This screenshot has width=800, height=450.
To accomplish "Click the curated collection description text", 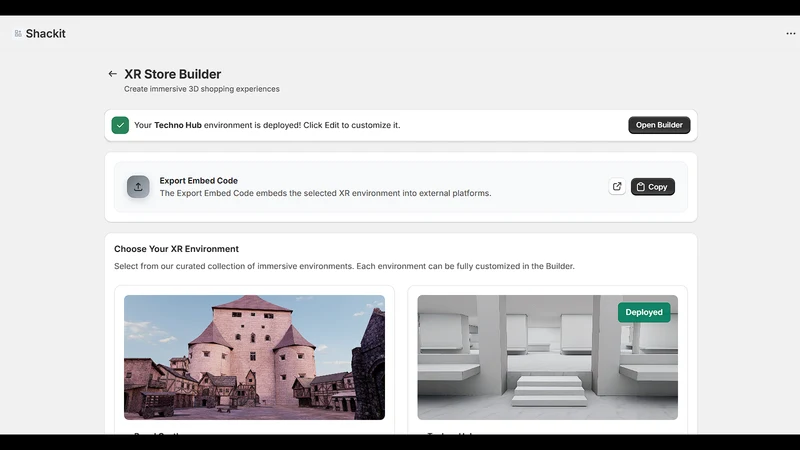I will [344, 266].
